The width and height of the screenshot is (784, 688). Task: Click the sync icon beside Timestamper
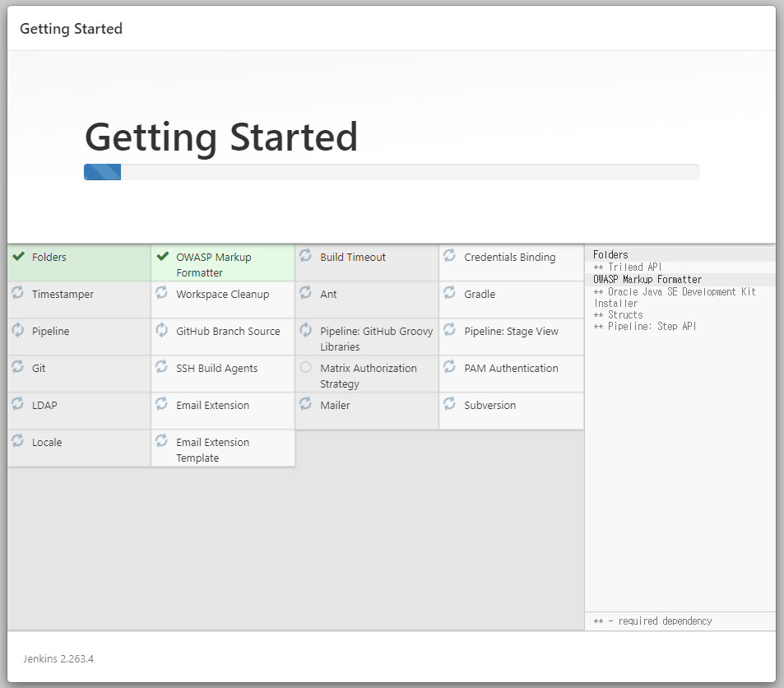pos(17,292)
